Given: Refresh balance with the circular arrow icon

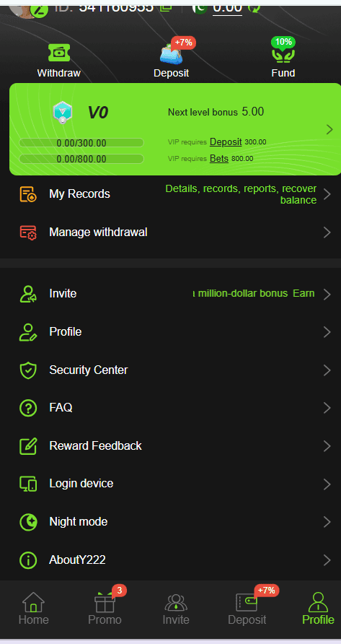Looking at the screenshot, I should point(254,6).
